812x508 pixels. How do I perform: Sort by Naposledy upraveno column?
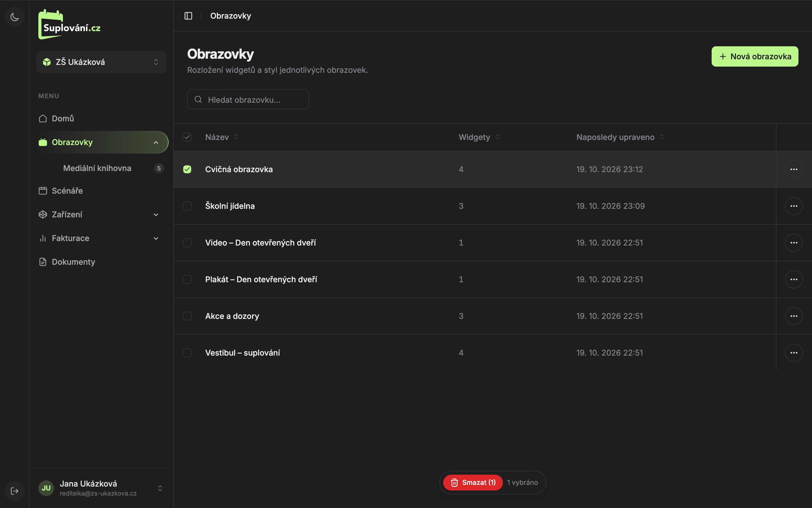click(x=620, y=137)
